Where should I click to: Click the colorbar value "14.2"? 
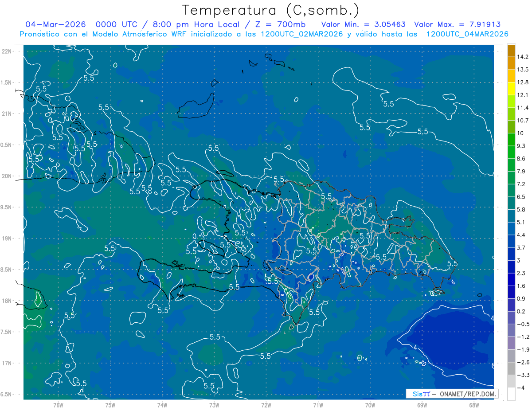[523, 57]
